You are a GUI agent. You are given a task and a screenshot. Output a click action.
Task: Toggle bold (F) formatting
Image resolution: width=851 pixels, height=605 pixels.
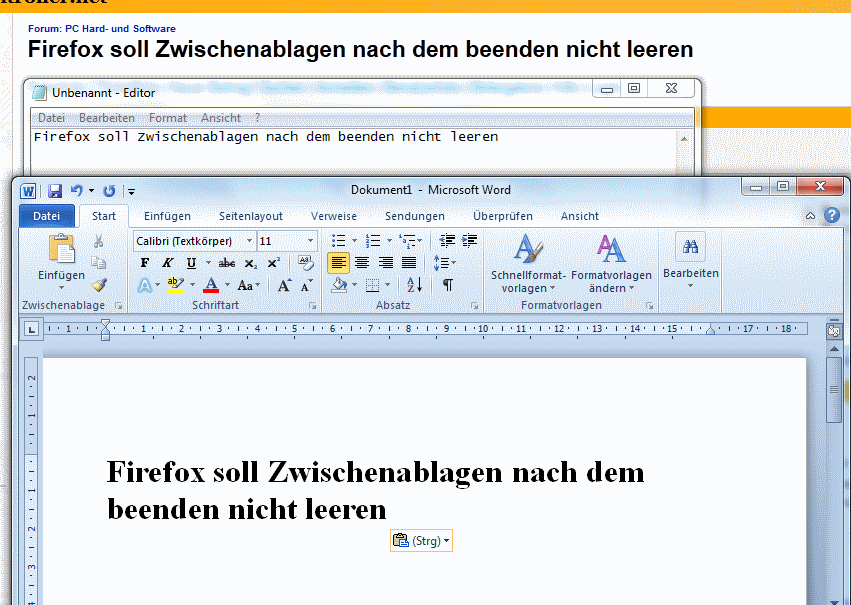144,263
